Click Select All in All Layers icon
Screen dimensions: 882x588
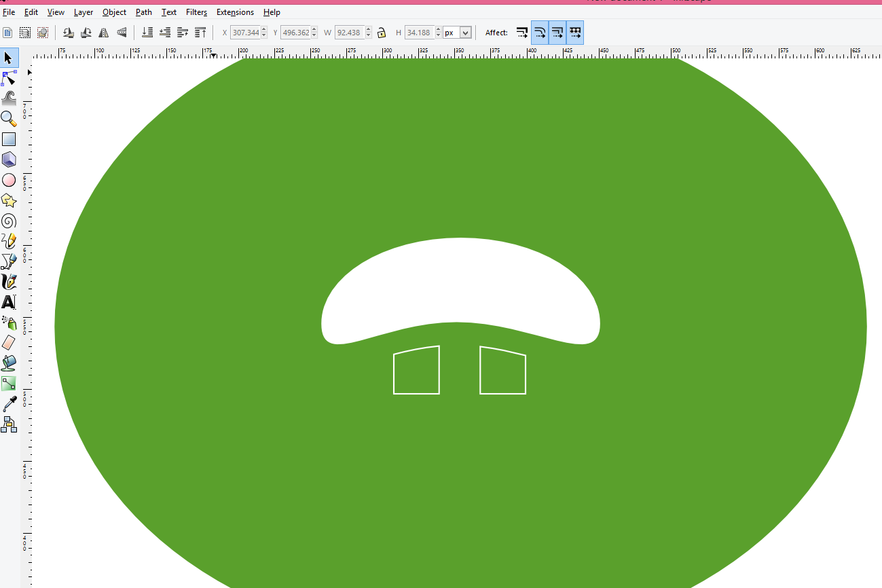pos(25,33)
